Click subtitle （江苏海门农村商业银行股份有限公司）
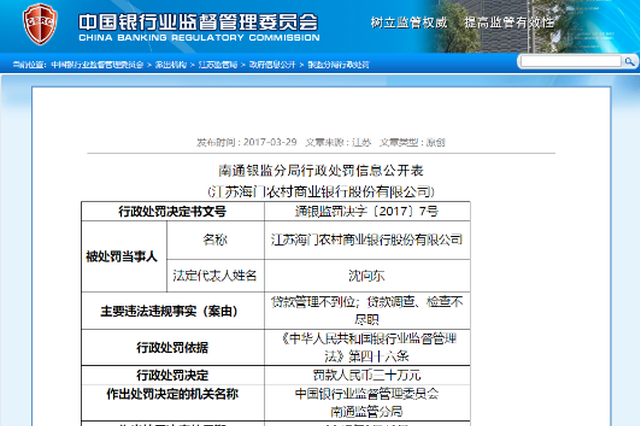This screenshot has width=640, height=426. [x=321, y=191]
